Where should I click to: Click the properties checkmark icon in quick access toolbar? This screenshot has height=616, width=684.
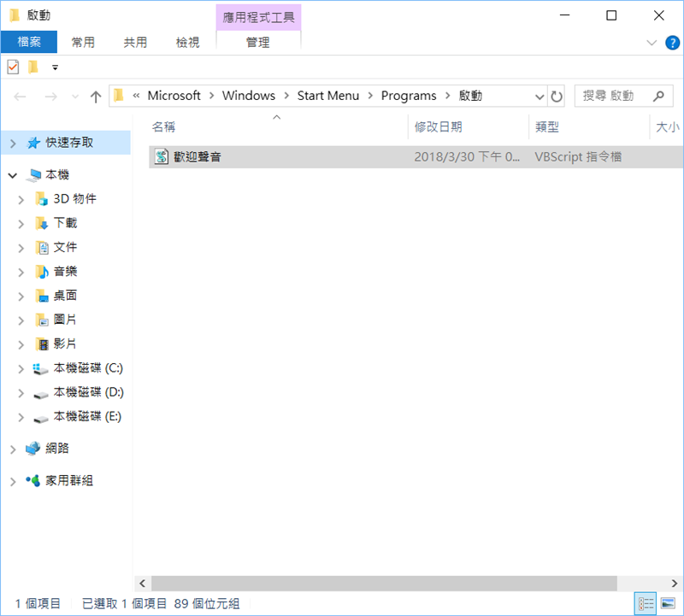pos(13,67)
